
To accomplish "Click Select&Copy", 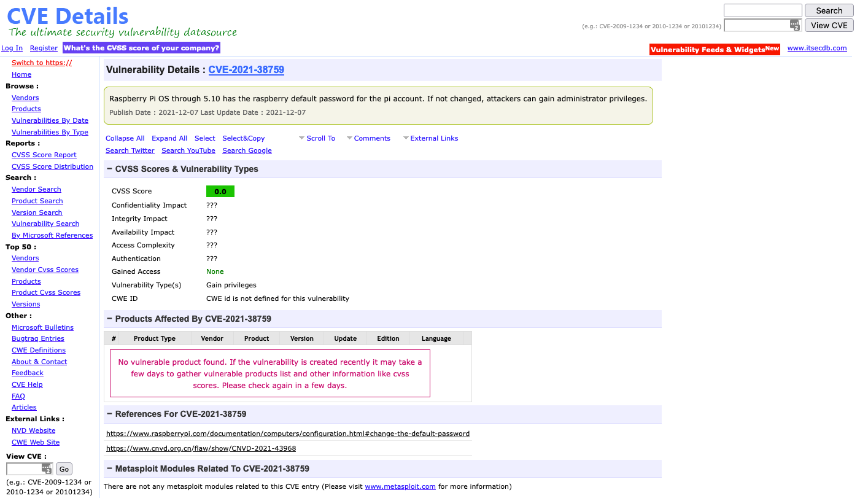I will tap(244, 138).
